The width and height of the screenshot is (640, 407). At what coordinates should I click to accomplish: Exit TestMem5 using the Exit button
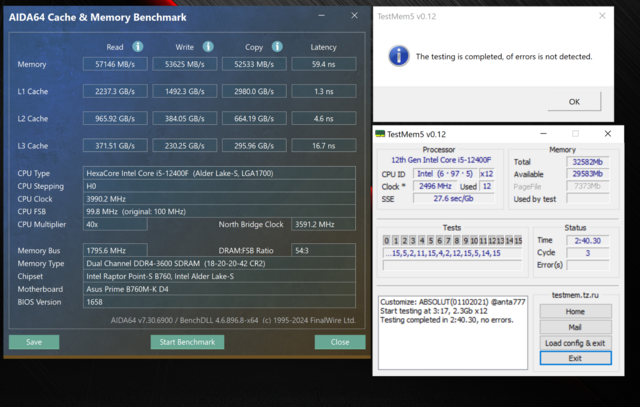point(575,358)
